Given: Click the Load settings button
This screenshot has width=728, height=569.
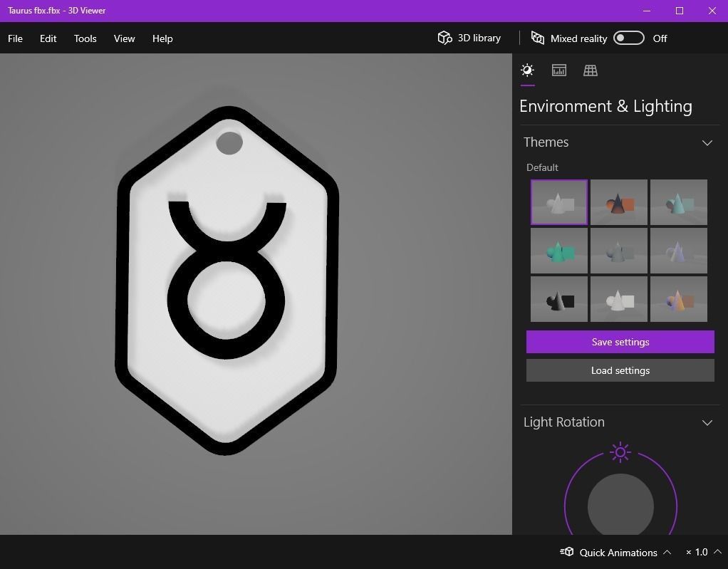Looking at the screenshot, I should pos(620,370).
